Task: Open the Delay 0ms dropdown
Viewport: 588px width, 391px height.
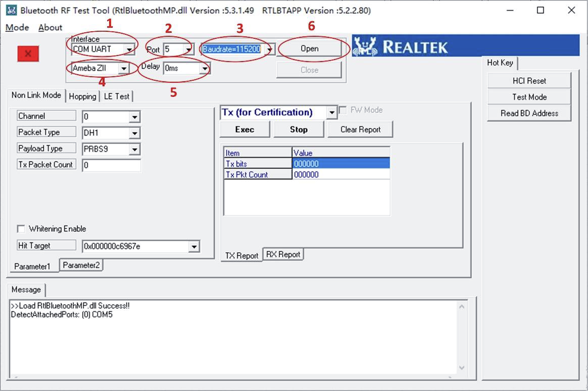Action: tap(205, 69)
